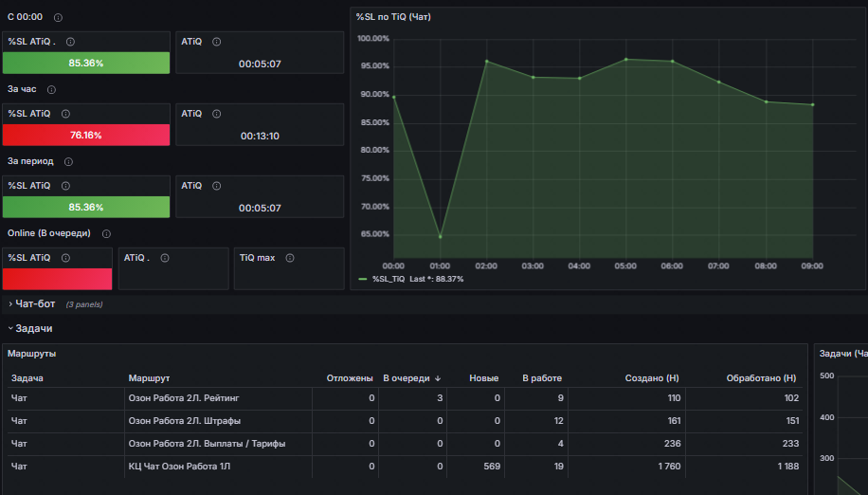This screenshot has width=868, height=495.
Task: Click info icon beside За период heading
Action: [68, 161]
